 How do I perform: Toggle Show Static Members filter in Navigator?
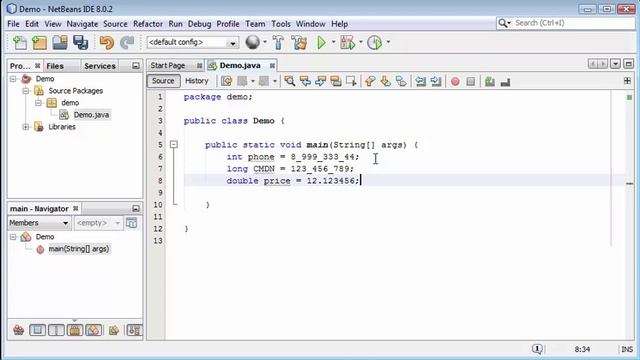pos(56,330)
